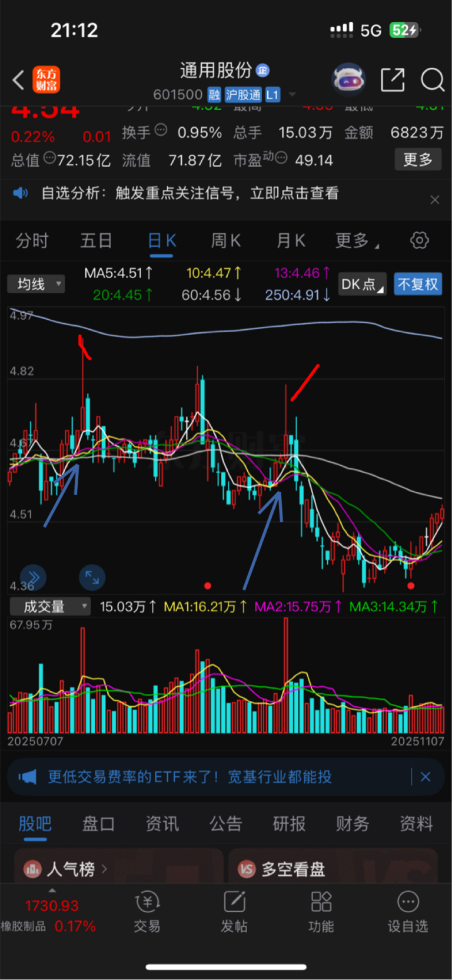Open the 东方财富 logo icon
This screenshot has height=980, width=452.
click(x=46, y=80)
